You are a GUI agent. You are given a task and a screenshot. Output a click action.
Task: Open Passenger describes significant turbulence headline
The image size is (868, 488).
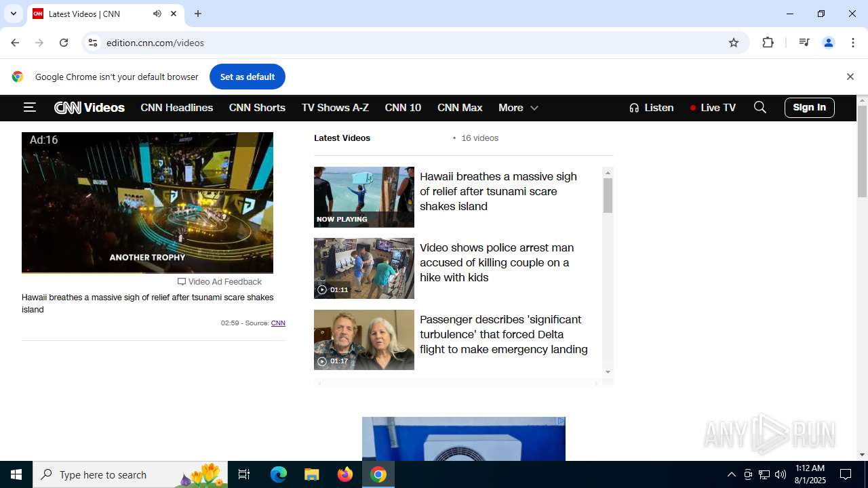coord(504,334)
